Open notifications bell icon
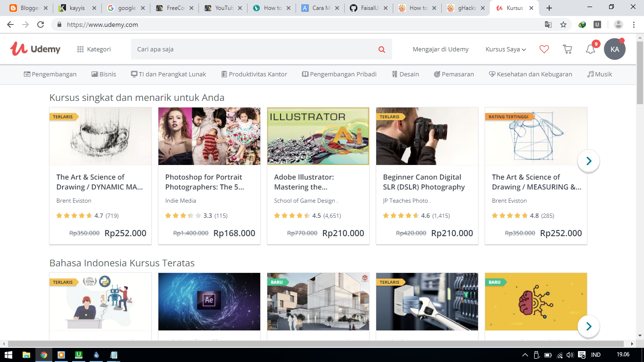 [591, 49]
